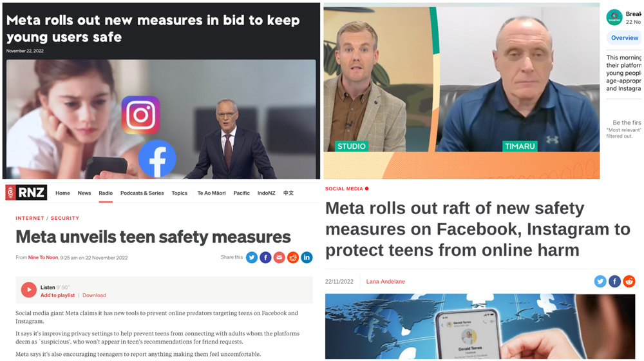Share Lana Andelane's article on Twitter
The height and width of the screenshot is (361, 644).
point(600,281)
